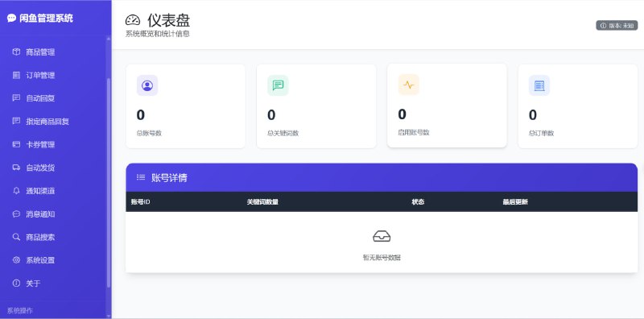Click the 系统操作 section label
Viewport: 644px width, 319px height.
click(x=19, y=310)
